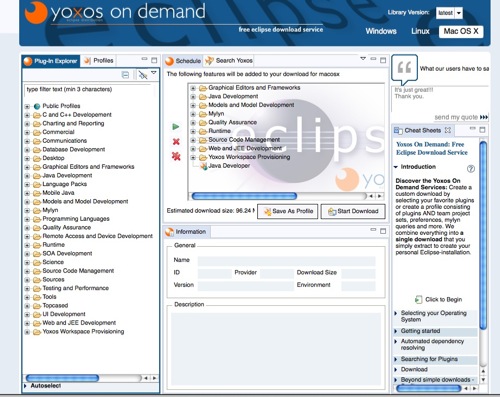
Task: Select Remote Access and Device Development
Action: (98, 236)
